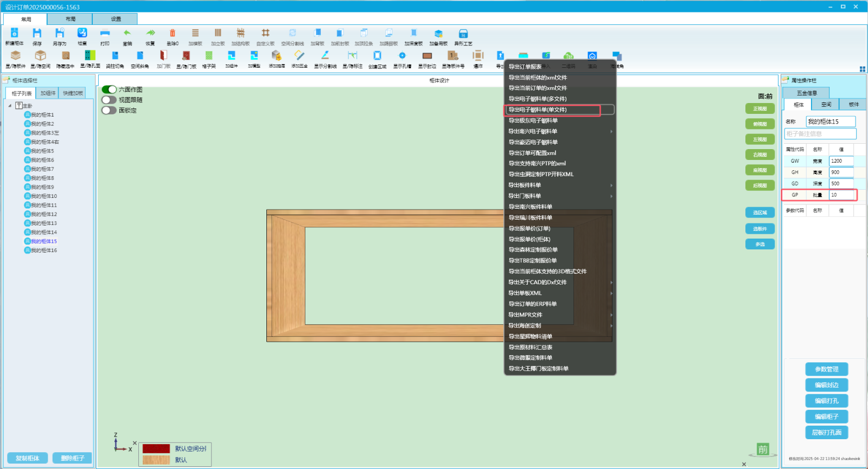Click the 爆炸 explode view icon

click(478, 55)
